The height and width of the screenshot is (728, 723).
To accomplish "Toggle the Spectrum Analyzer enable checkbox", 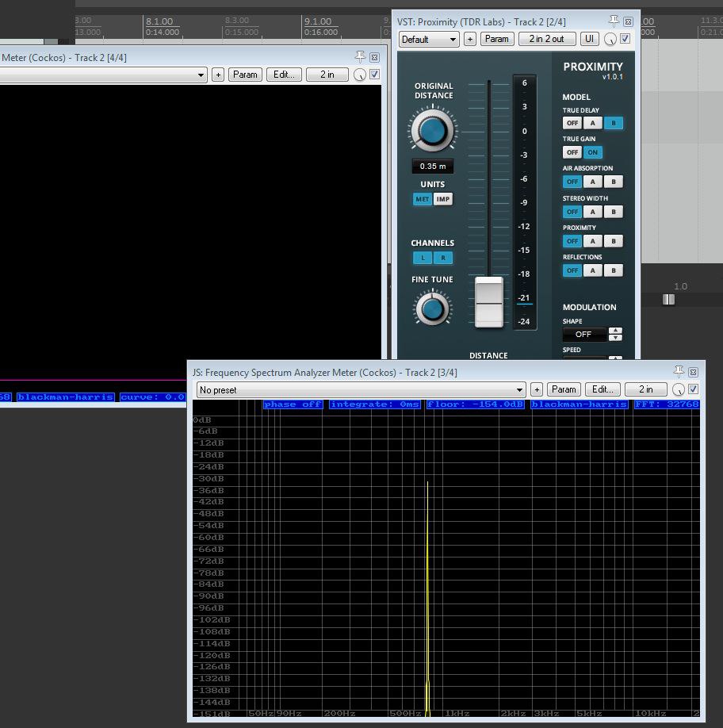I will pyautogui.click(x=693, y=389).
